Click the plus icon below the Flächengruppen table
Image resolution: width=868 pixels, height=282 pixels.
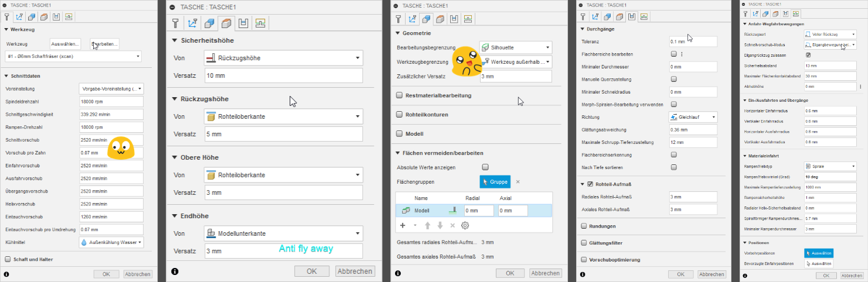pos(402,225)
